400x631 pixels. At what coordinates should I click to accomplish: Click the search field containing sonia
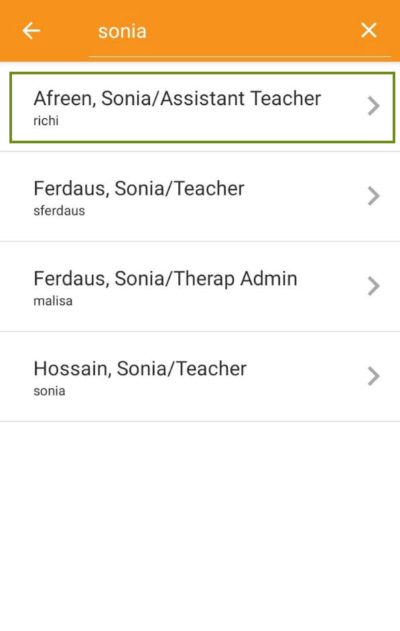[239, 31]
